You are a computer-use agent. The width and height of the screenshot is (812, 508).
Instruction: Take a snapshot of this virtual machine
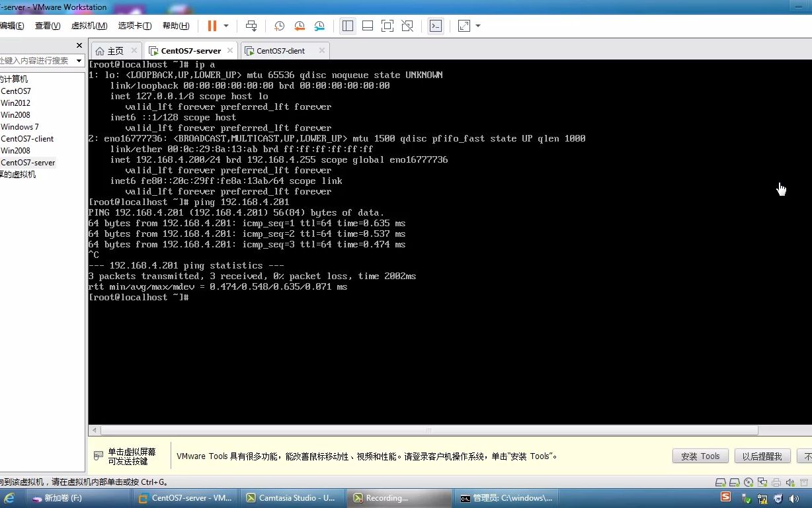tap(278, 25)
